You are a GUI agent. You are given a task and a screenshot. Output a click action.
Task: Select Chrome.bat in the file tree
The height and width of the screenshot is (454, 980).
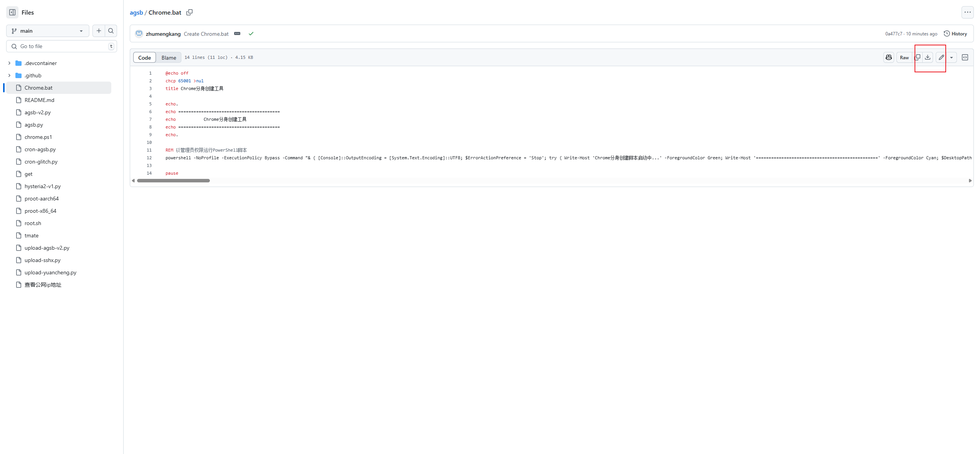(x=59, y=88)
